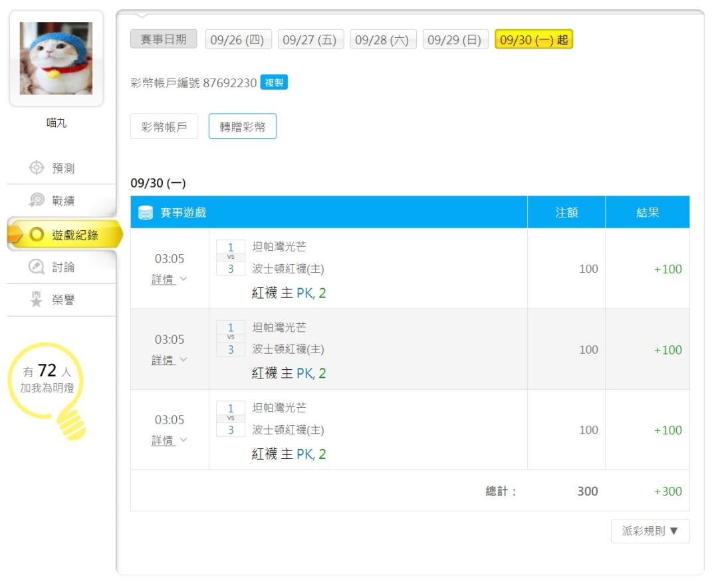
Task: Select the 09/26 (四) date tab
Action: coord(238,39)
